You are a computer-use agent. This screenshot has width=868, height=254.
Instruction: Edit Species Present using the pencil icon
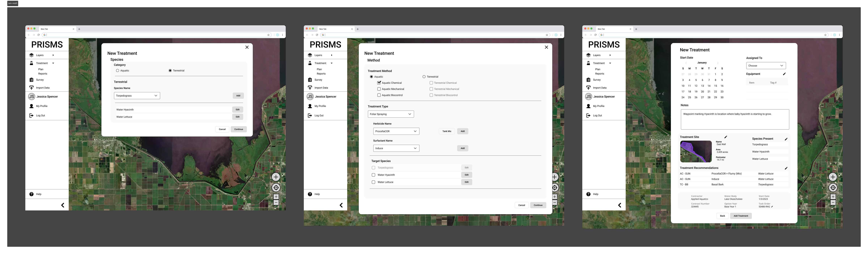click(x=786, y=139)
